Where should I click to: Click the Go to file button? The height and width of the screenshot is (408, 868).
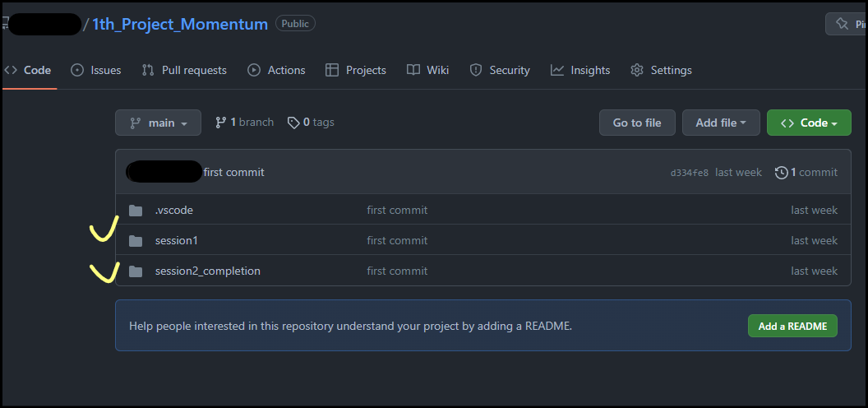[637, 123]
